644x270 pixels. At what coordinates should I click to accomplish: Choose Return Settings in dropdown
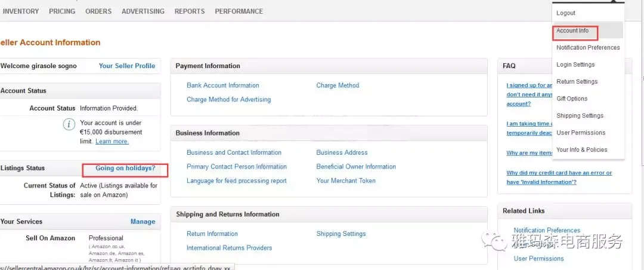click(577, 81)
